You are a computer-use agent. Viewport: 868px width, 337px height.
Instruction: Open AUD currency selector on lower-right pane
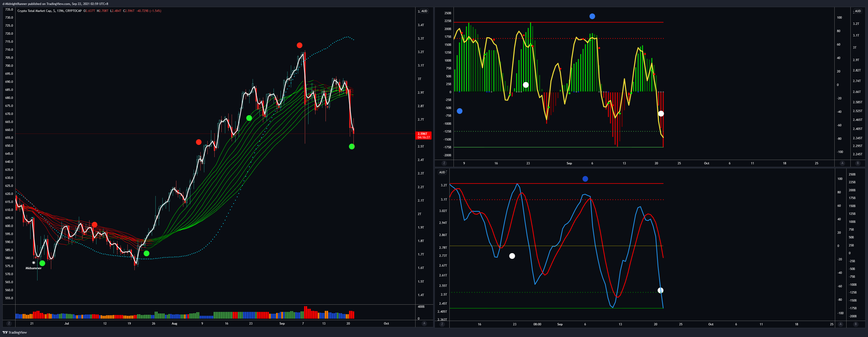(x=442, y=172)
